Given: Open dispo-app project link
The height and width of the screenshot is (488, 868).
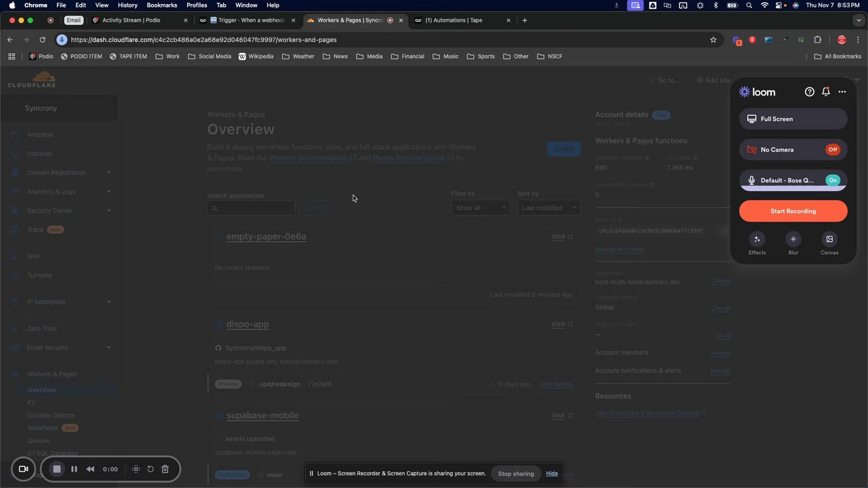Looking at the screenshot, I should (248, 325).
